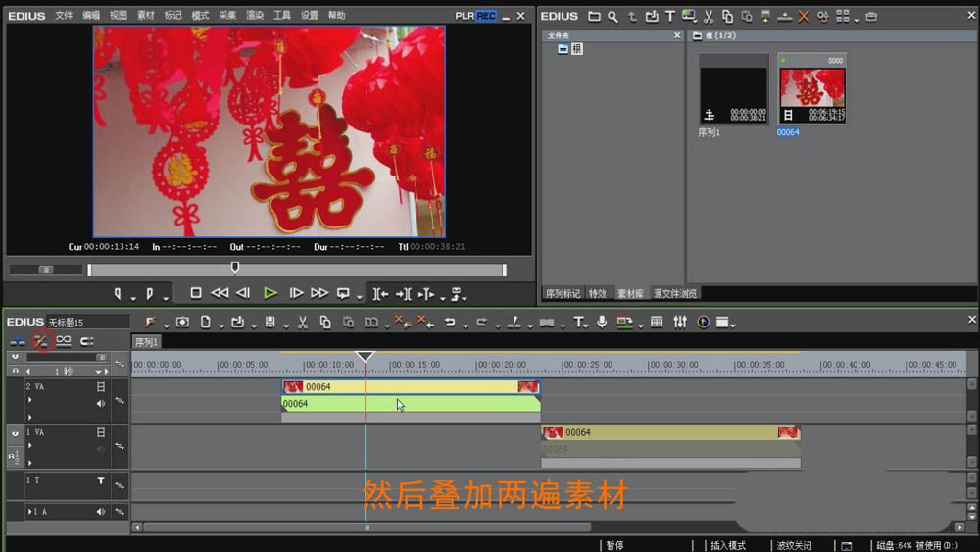Click the green Play button in the player
The height and width of the screenshot is (552, 980).
coord(270,293)
